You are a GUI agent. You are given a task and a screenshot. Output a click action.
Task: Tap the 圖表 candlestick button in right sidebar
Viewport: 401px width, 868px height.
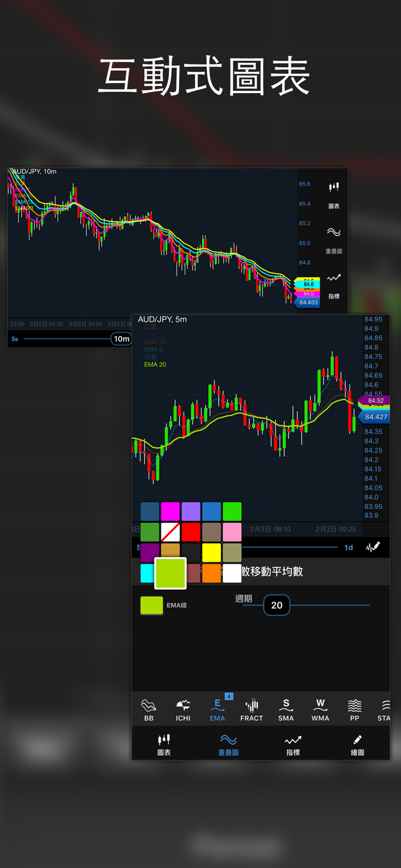click(x=334, y=194)
